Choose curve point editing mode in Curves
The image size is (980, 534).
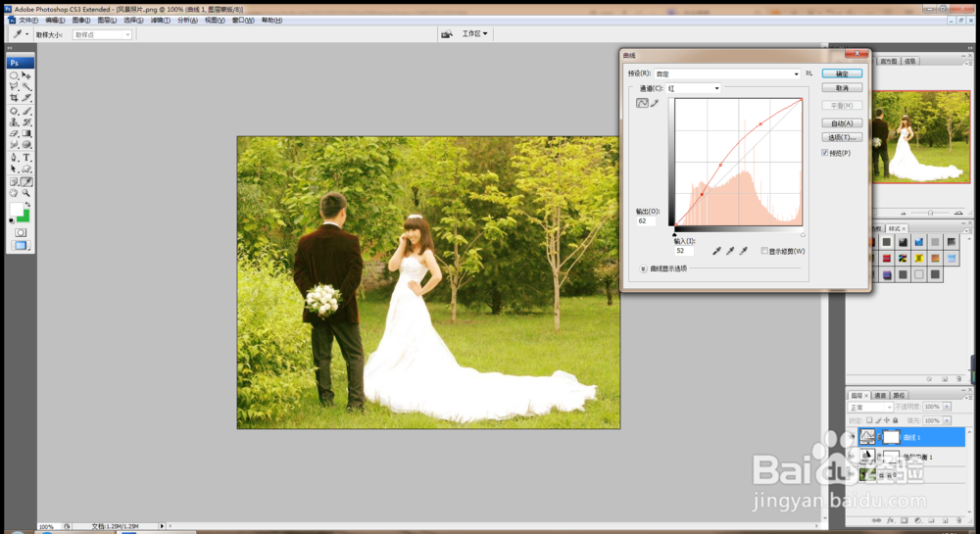coord(642,103)
